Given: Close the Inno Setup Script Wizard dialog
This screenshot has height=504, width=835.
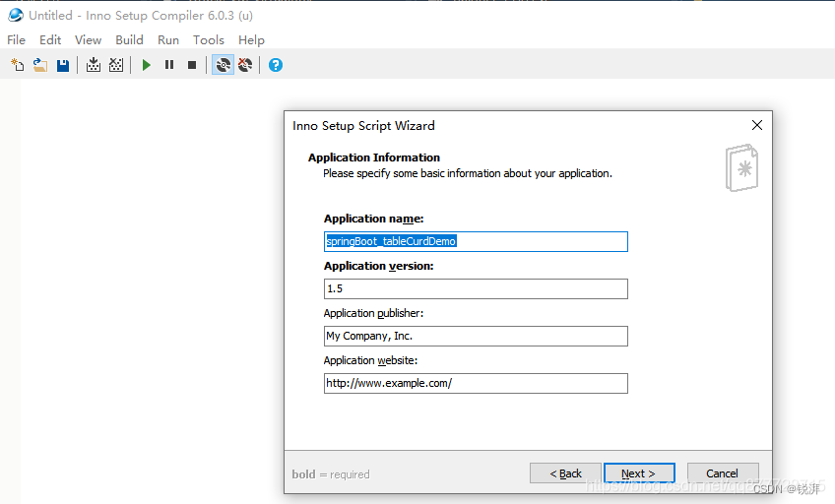Looking at the screenshot, I should (x=756, y=125).
